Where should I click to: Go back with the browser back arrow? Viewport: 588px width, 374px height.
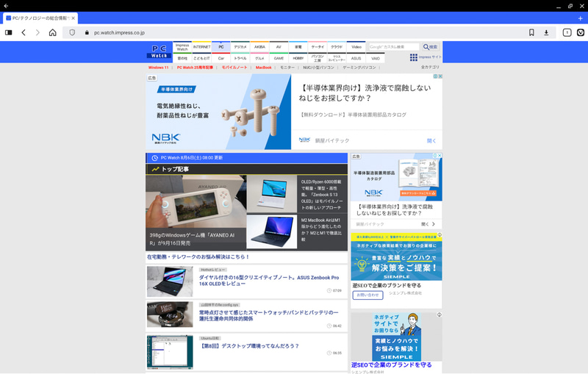click(24, 32)
